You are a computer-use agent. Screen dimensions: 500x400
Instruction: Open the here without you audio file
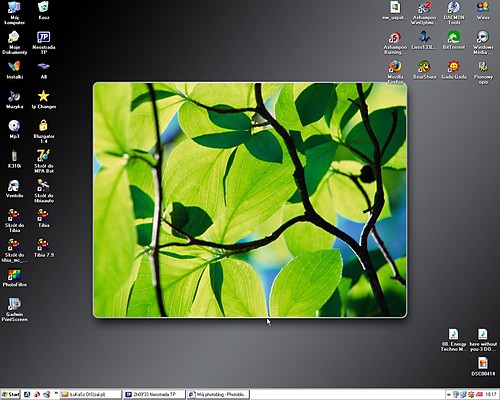pyautogui.click(x=483, y=340)
